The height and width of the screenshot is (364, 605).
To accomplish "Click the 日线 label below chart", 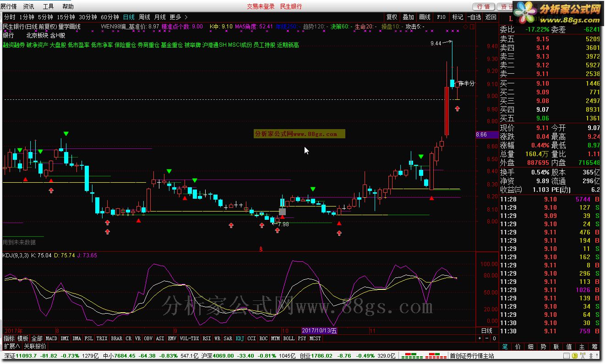I will coord(487,331).
